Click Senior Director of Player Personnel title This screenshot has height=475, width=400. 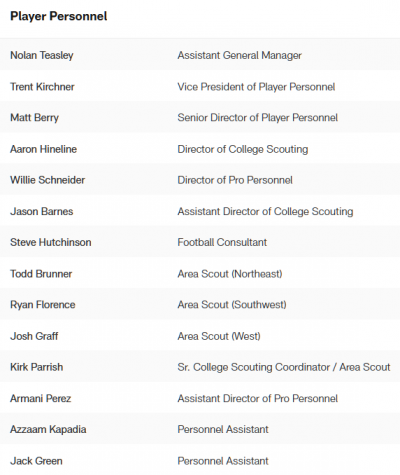257,118
